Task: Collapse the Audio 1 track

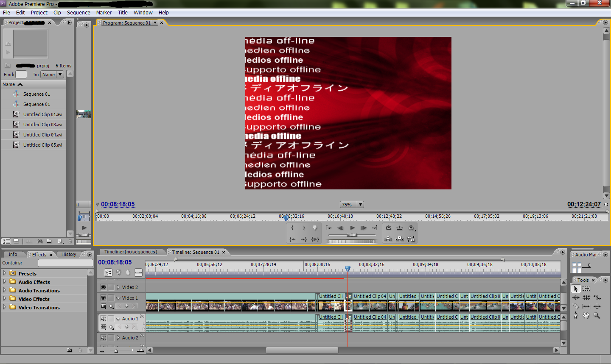Action: pos(118,319)
